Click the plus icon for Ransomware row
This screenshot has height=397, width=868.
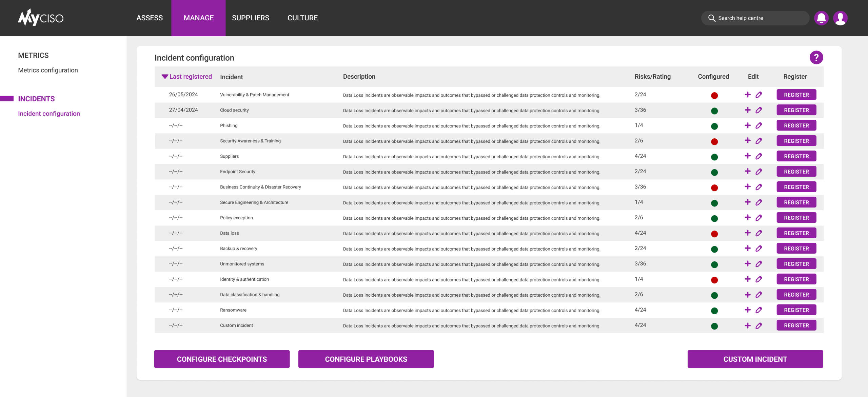tap(748, 310)
